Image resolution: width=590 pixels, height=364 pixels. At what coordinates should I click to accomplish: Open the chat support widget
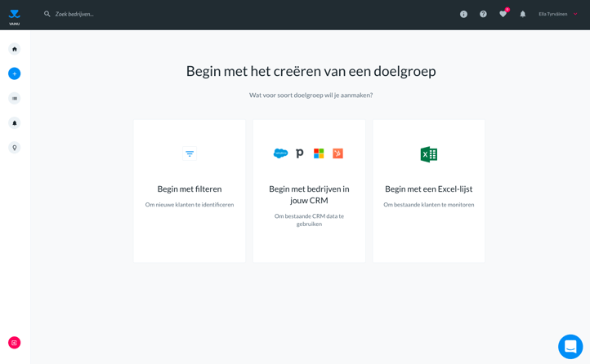click(570, 346)
